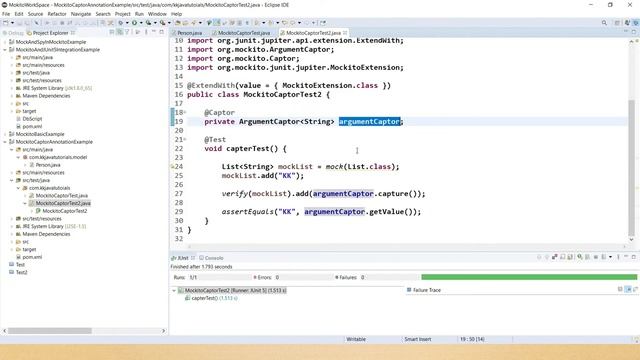Collapse the com.kkjavatutorials package under src/test/java
640x360 pixels.
(x=18, y=188)
